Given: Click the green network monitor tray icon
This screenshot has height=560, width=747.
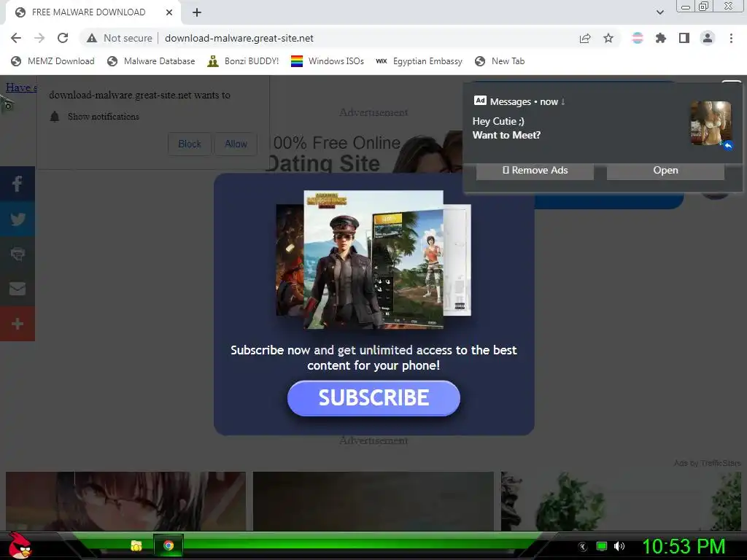Looking at the screenshot, I should coord(602,546).
